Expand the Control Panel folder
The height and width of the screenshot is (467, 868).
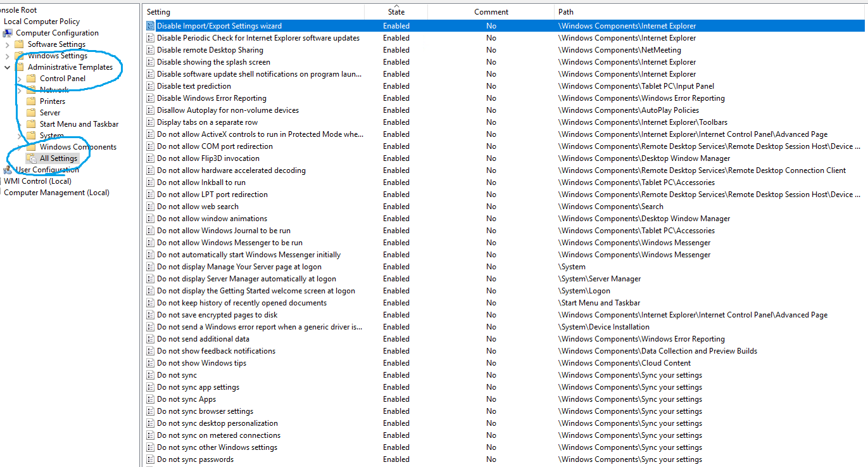pos(19,79)
